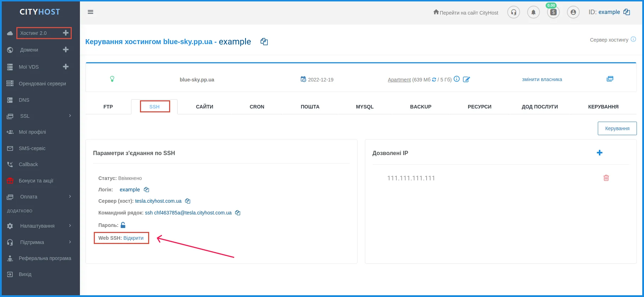
Task: Click the 111.111.111.111 allowed IP entry
Action: click(411, 178)
